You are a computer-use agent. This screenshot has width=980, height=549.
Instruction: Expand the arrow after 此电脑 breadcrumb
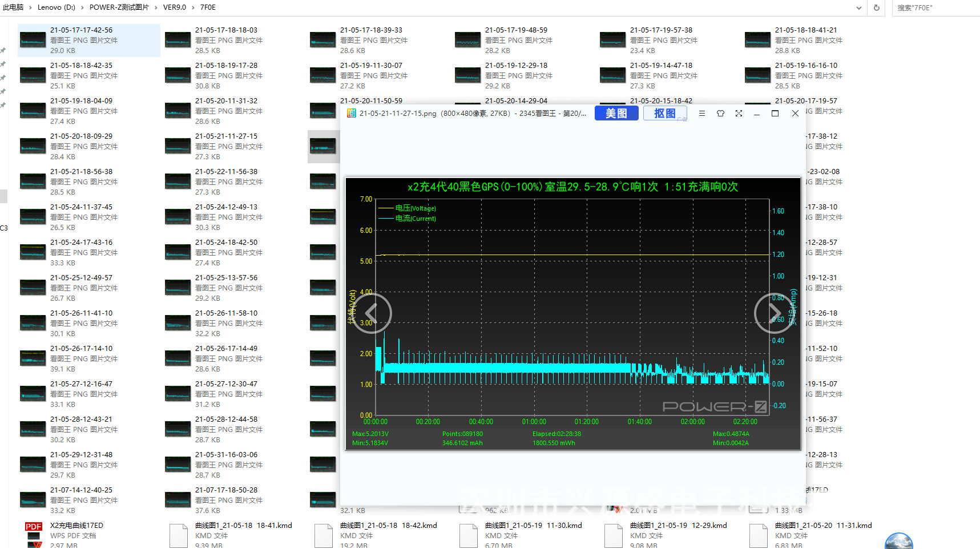click(x=30, y=7)
